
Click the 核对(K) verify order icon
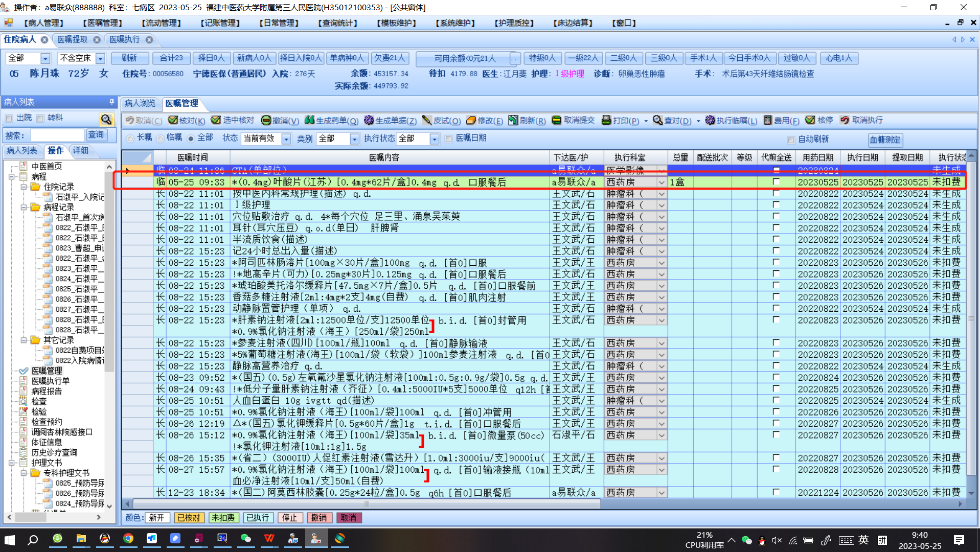[x=173, y=120]
